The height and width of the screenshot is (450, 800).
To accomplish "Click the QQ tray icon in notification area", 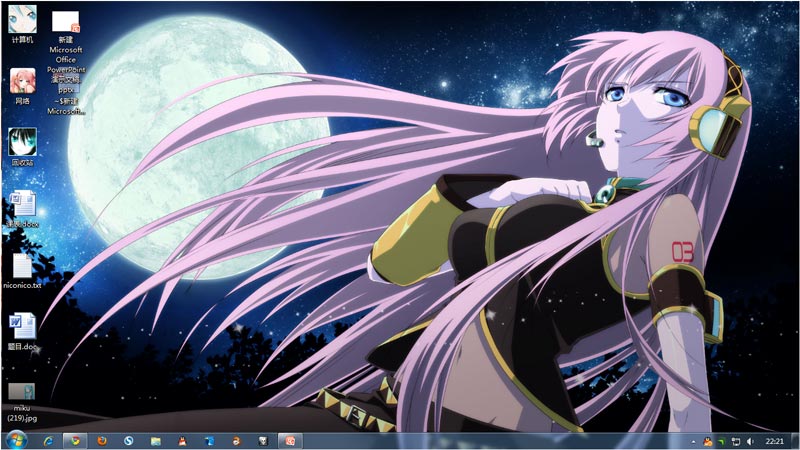I will click(708, 441).
